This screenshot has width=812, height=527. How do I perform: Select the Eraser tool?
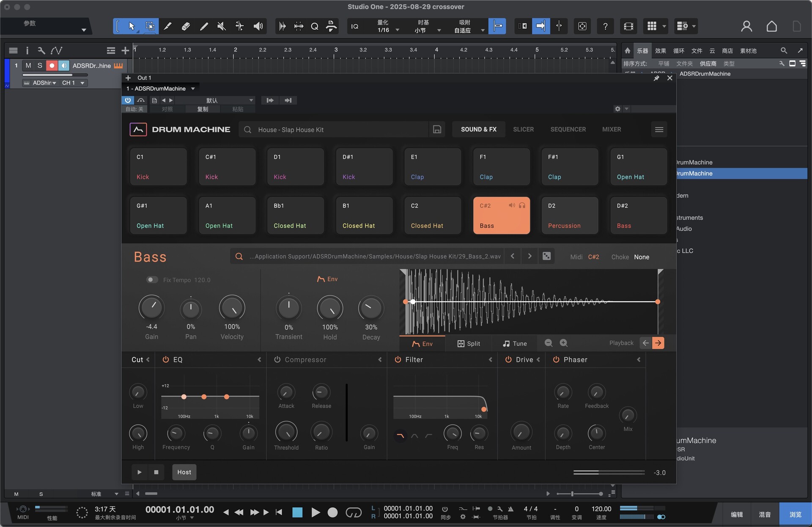pos(186,26)
